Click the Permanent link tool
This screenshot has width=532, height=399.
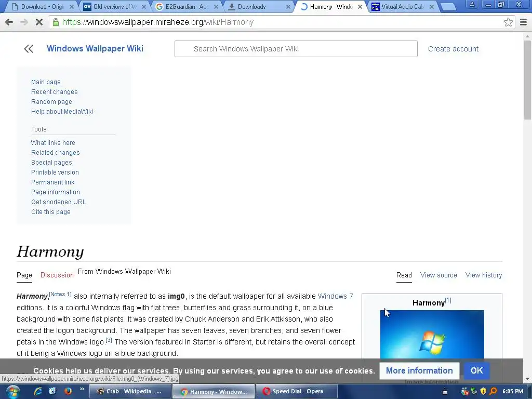click(52, 182)
